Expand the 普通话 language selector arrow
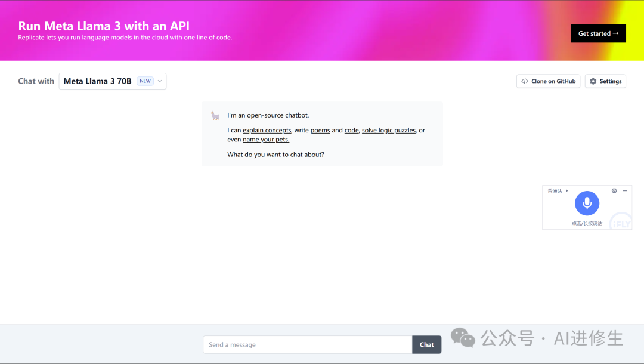Viewport: 644px width, 364px height. (567, 190)
